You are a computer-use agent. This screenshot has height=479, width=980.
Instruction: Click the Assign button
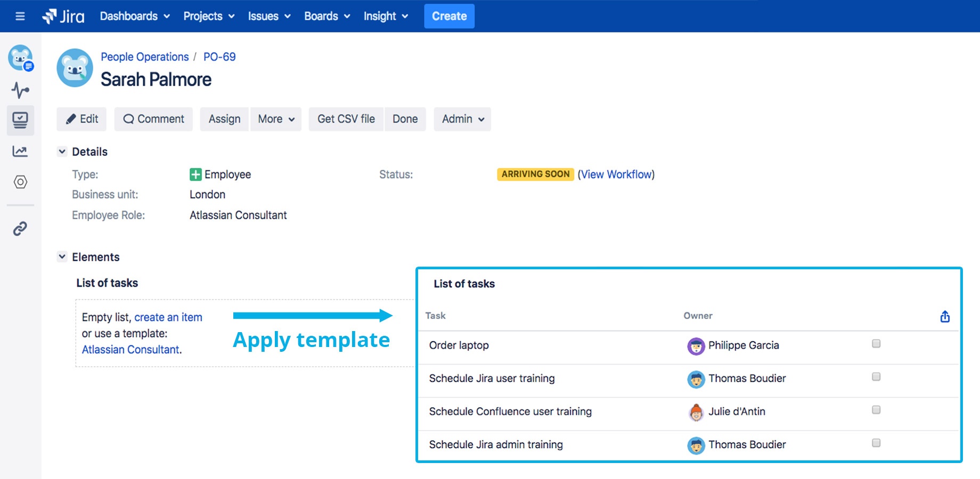[224, 119]
